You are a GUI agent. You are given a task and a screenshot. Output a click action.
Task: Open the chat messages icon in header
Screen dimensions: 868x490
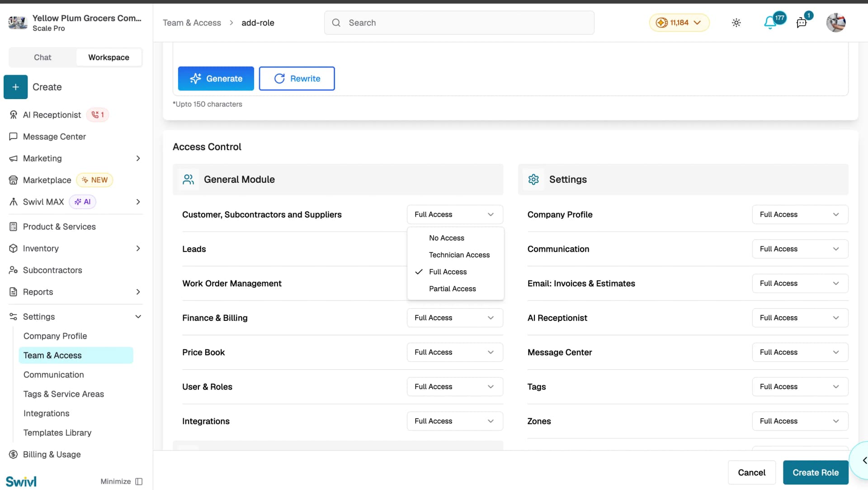(802, 23)
